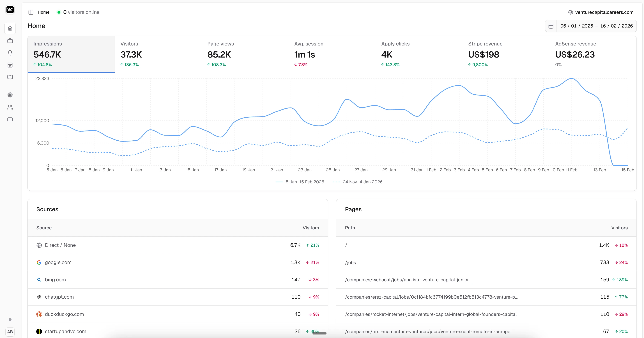
Task: Click the Home icon in the sidebar
Action: 10,28
